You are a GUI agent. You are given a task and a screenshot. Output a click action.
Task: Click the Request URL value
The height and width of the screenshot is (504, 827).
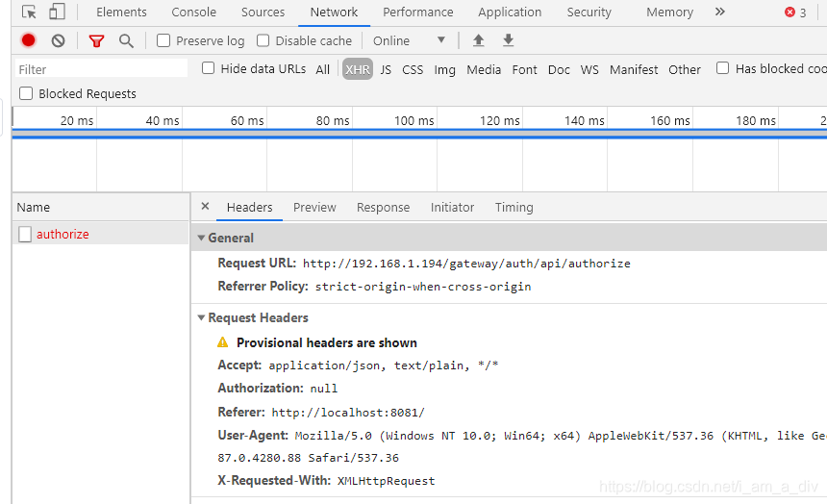466,264
